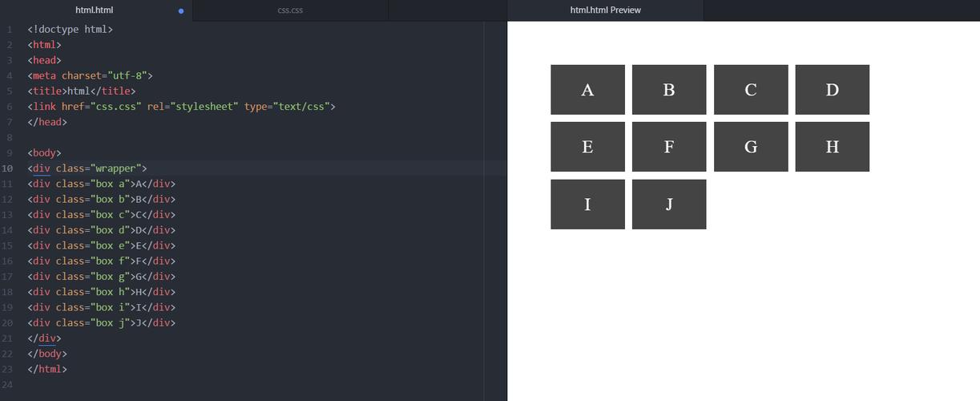Switch to the css.css tab
This screenshot has height=401, width=980.
pos(290,10)
